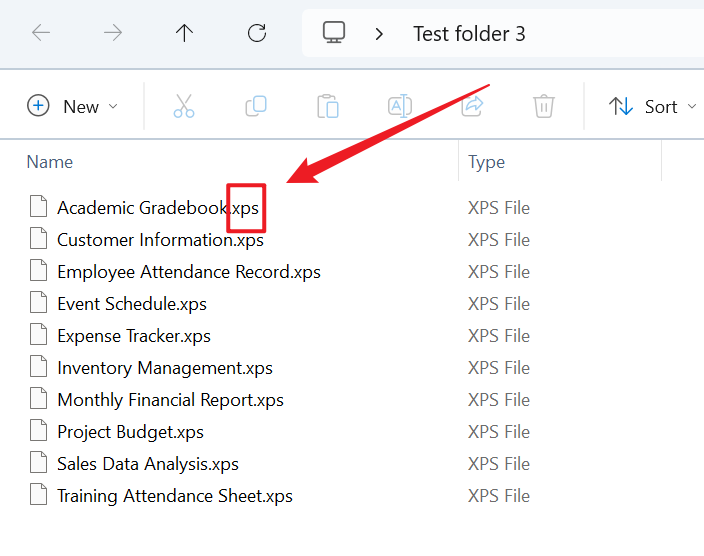Click the Copy icon in toolbar
The image size is (704, 556).
(256, 106)
